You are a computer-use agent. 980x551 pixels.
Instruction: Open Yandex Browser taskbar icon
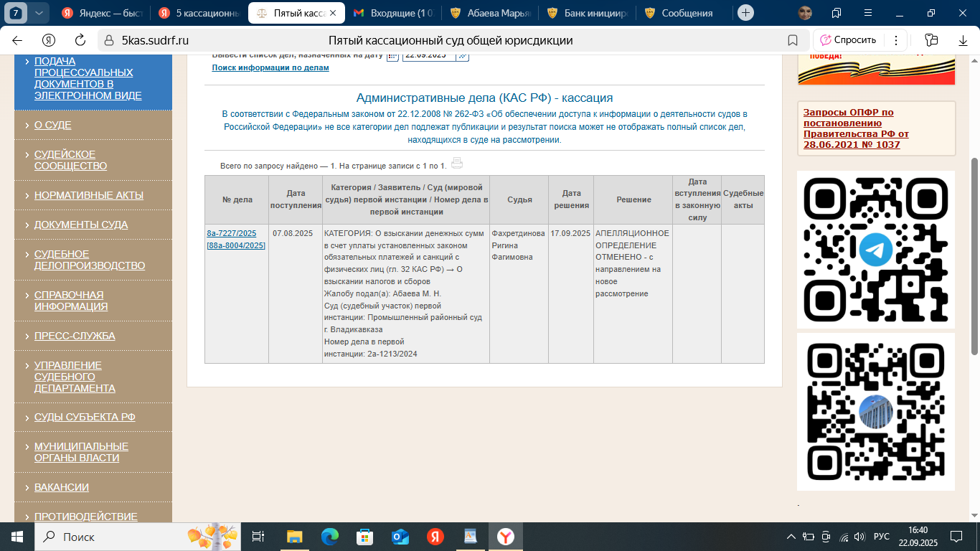506,536
